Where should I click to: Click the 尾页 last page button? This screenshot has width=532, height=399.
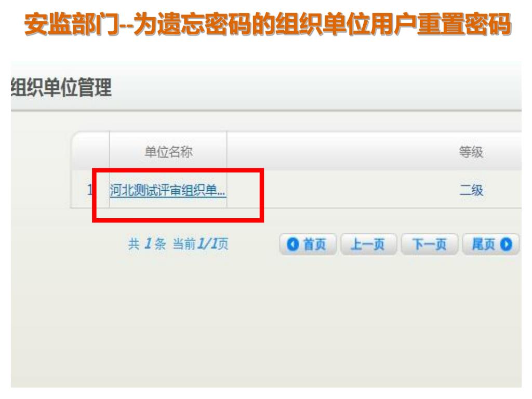click(x=490, y=244)
